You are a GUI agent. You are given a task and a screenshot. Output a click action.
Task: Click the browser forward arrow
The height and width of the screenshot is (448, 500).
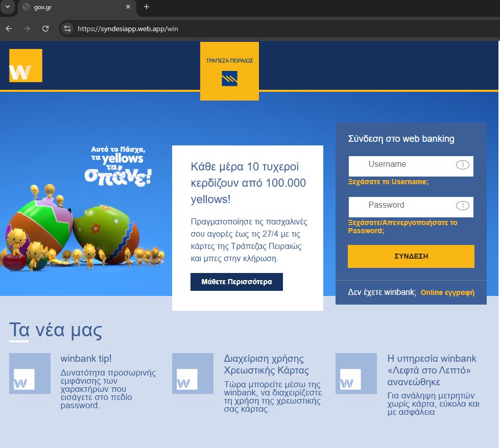[x=27, y=29]
